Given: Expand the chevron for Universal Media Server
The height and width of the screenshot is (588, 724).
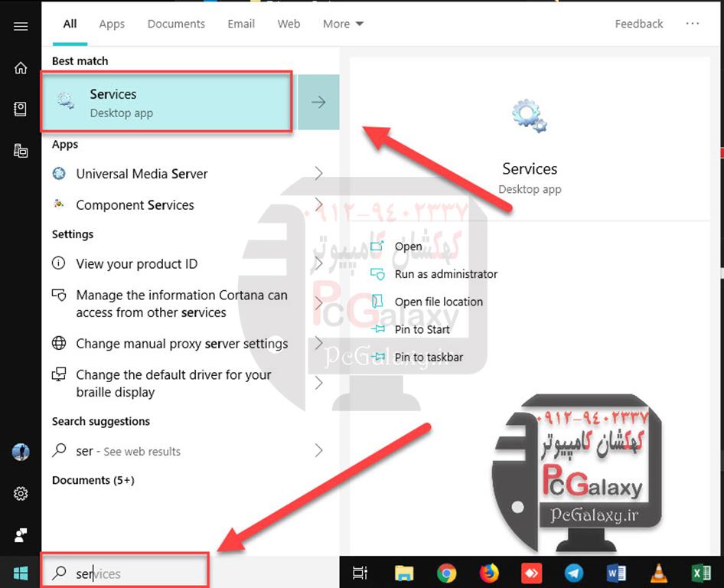Looking at the screenshot, I should 318,174.
